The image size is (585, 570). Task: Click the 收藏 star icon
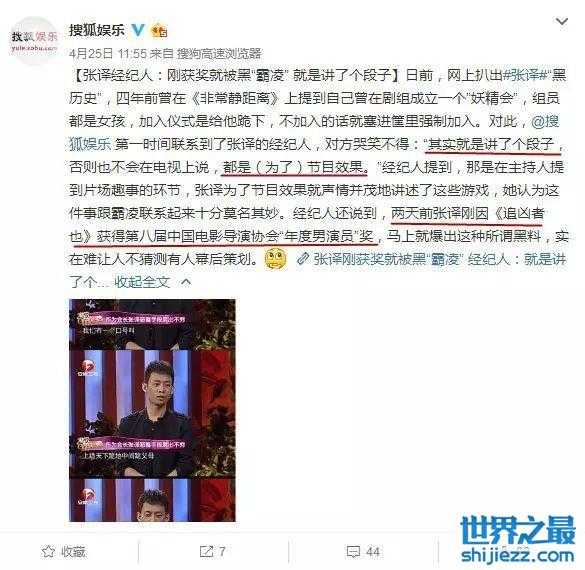[48, 551]
